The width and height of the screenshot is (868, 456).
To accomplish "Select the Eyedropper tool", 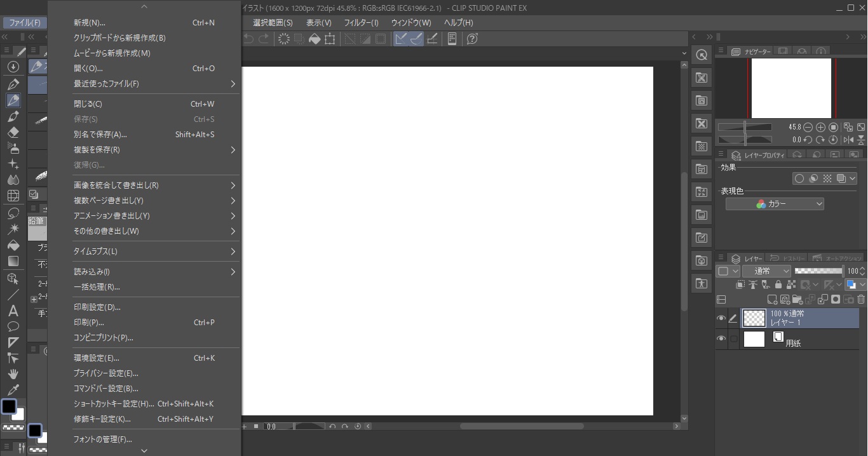I will [13, 390].
